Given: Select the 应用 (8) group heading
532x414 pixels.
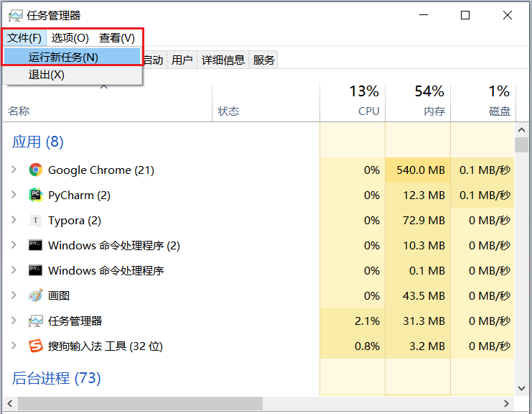Looking at the screenshot, I should (37, 142).
